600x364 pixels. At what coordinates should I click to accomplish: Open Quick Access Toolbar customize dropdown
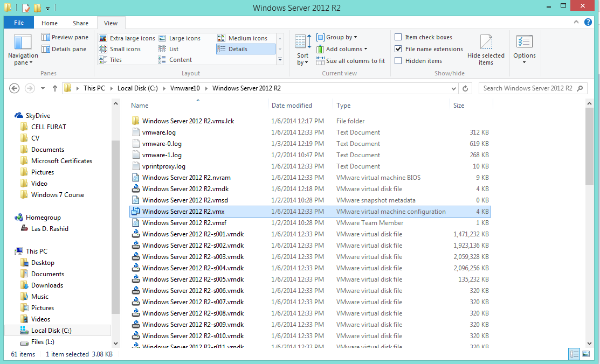(x=48, y=8)
